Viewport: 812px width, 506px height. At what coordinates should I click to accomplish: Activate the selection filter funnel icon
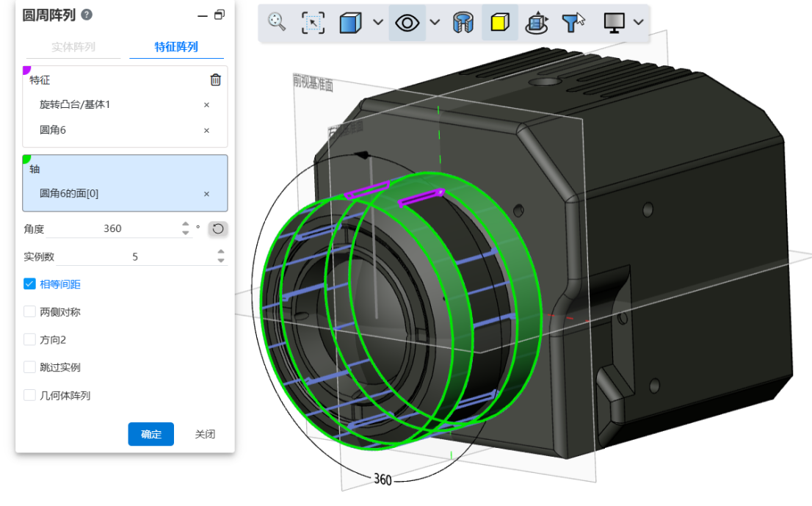[x=573, y=23]
